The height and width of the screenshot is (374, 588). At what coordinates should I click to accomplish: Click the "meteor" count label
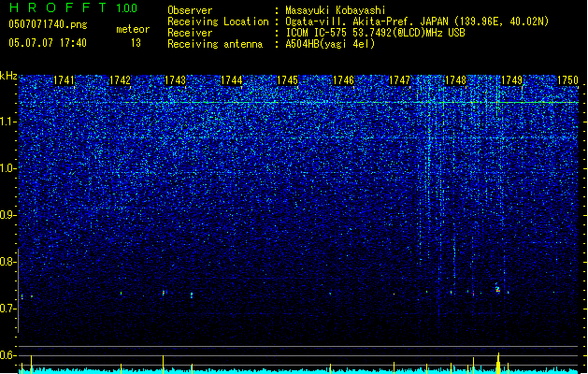(x=133, y=29)
